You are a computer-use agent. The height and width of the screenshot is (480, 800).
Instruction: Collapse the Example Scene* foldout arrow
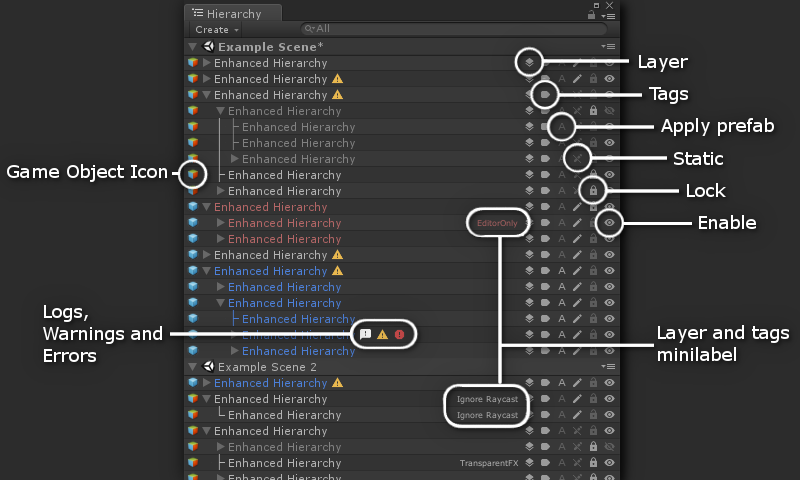pyautogui.click(x=192, y=47)
